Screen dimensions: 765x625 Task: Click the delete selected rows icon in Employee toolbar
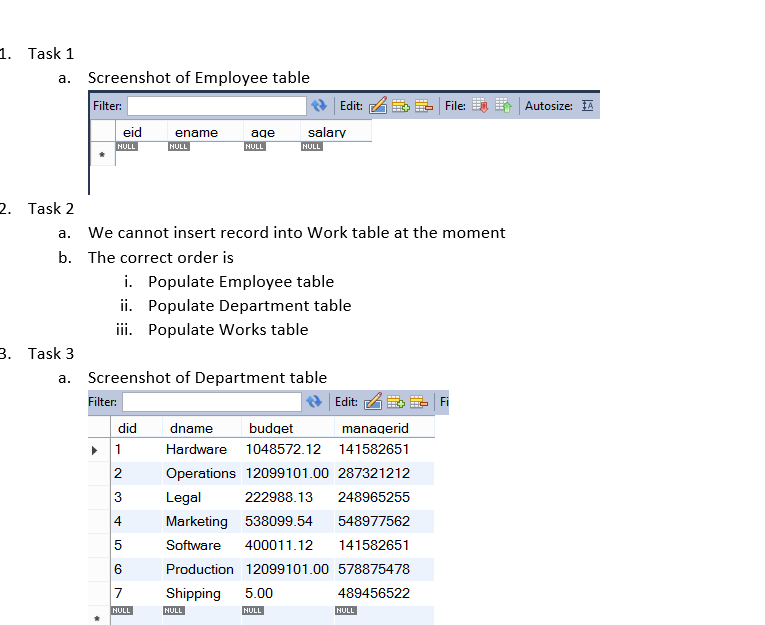(422, 106)
